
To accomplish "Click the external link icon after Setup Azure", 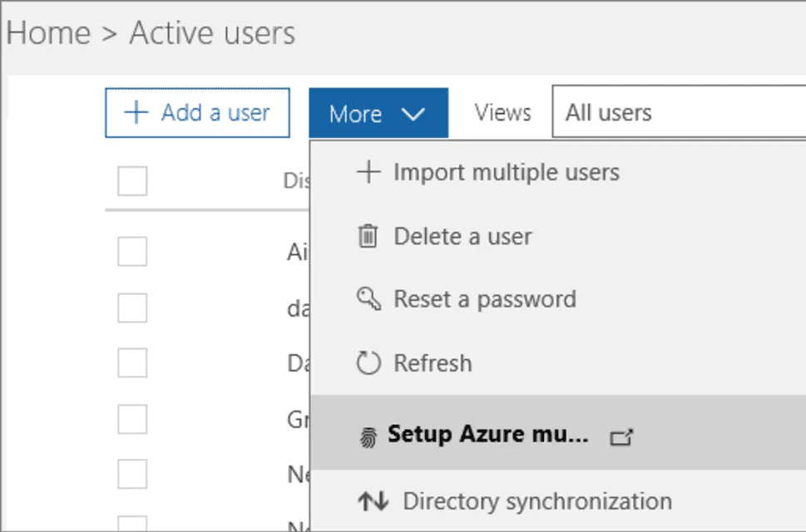I will click(621, 437).
